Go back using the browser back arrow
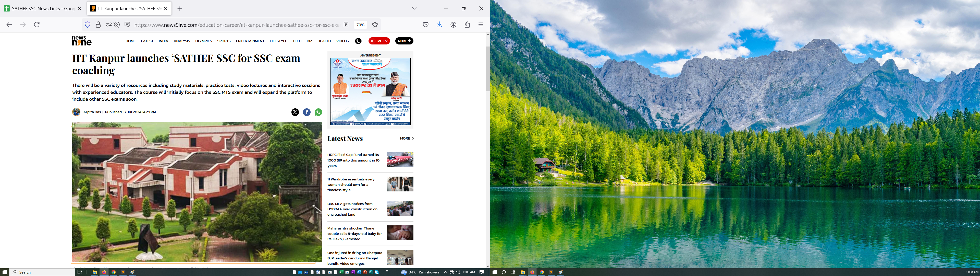The height and width of the screenshot is (276, 980). pos(9,25)
